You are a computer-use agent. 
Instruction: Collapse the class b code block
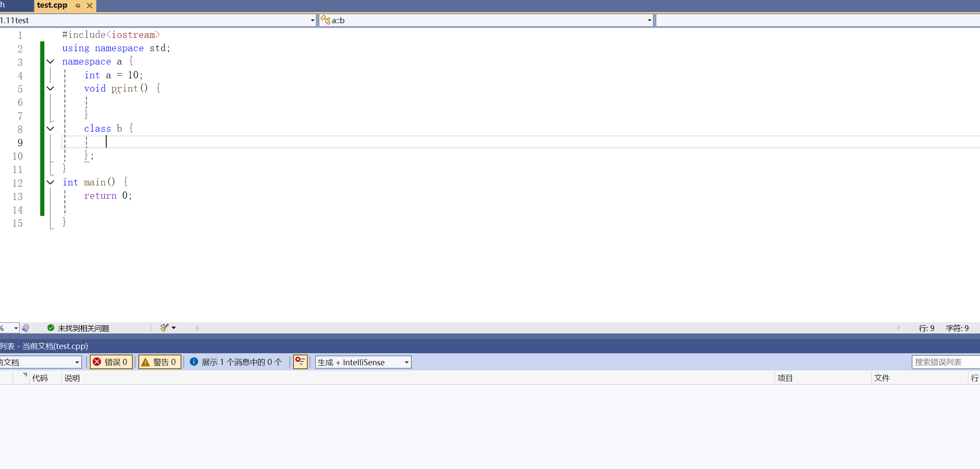(x=50, y=129)
